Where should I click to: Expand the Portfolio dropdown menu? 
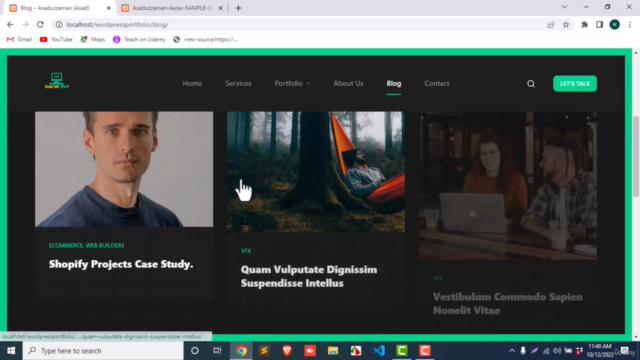[292, 83]
